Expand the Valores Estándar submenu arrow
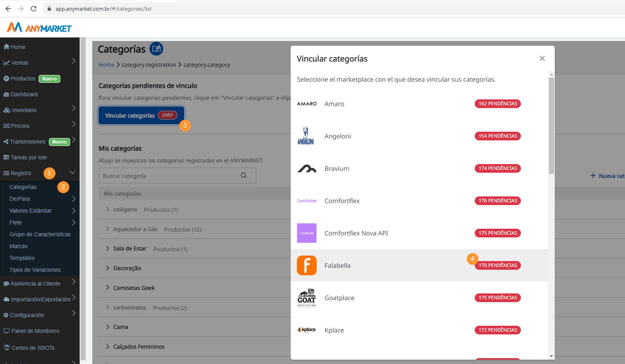This screenshot has width=625, height=364. coord(74,211)
